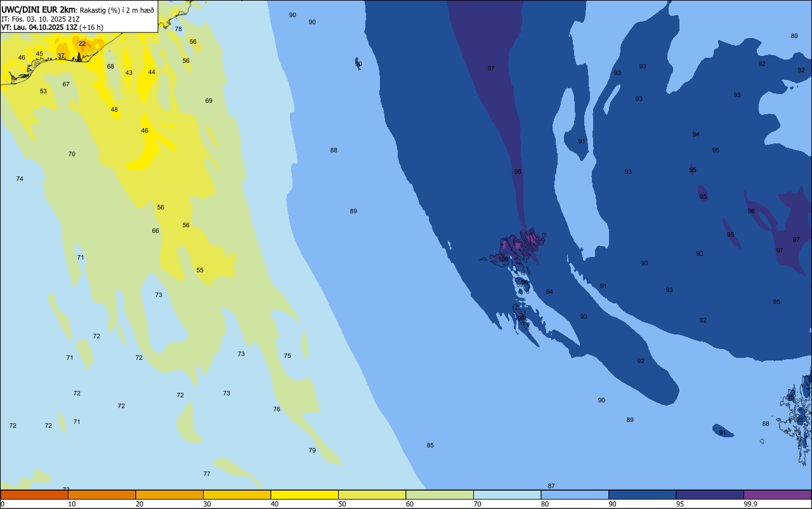Viewport: 812px width, 509px height.
Task: Click the 70–80 light blue legend swatch
Action: (x=507, y=494)
